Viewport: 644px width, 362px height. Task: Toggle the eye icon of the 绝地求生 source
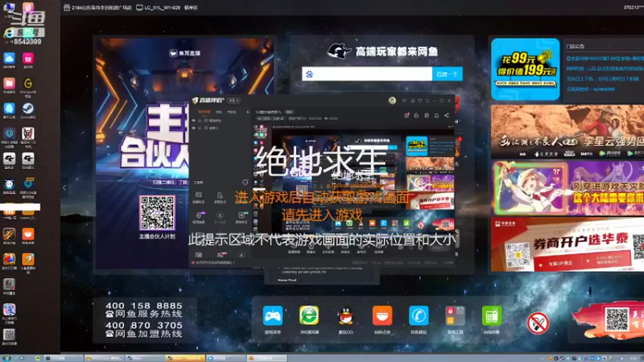pyautogui.click(x=193, y=121)
